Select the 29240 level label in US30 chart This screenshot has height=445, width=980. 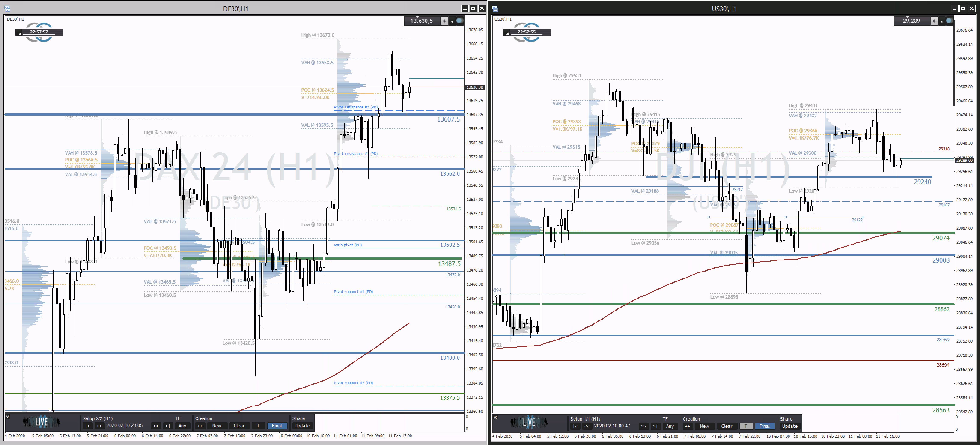tap(923, 182)
